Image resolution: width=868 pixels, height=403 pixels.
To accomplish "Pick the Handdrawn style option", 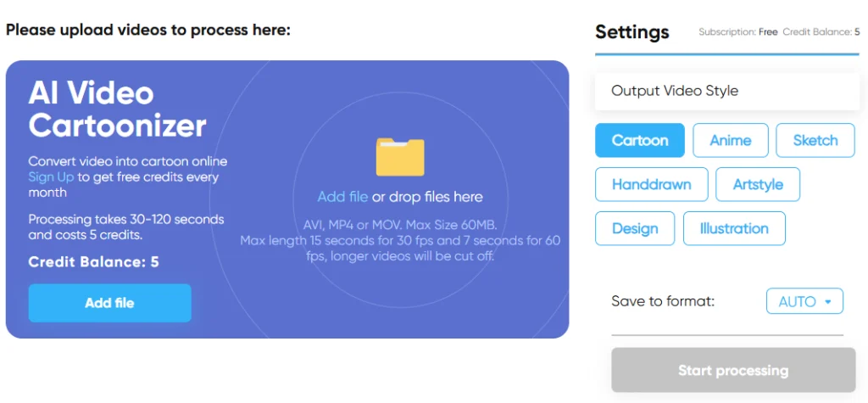I will [x=650, y=184].
